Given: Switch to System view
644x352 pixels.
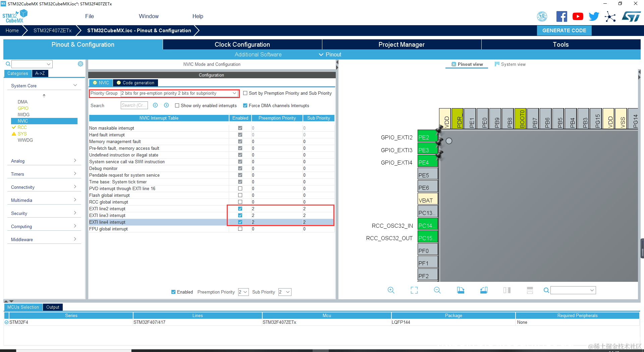Looking at the screenshot, I should [510, 64].
